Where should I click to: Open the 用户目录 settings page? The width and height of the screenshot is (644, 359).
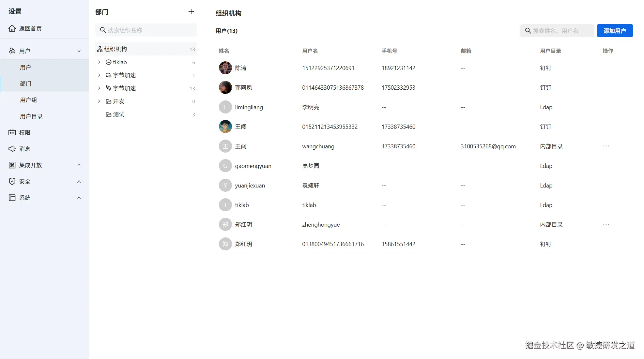click(x=31, y=116)
